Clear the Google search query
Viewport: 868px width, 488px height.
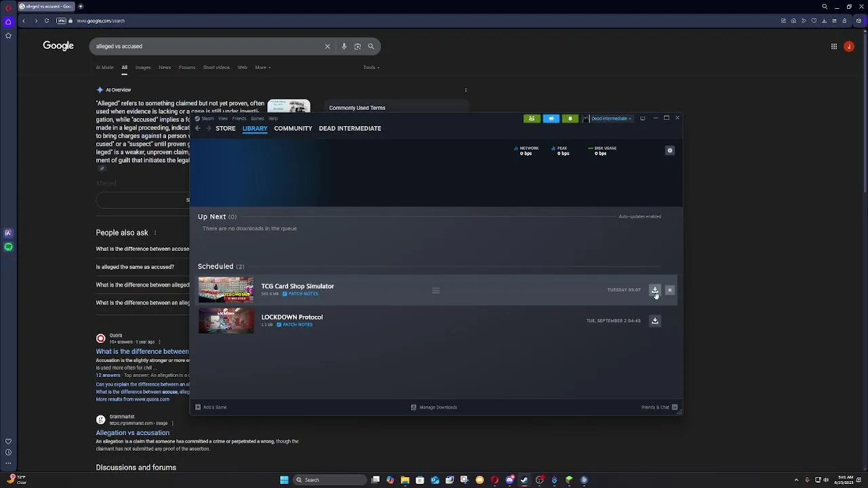coord(327,46)
